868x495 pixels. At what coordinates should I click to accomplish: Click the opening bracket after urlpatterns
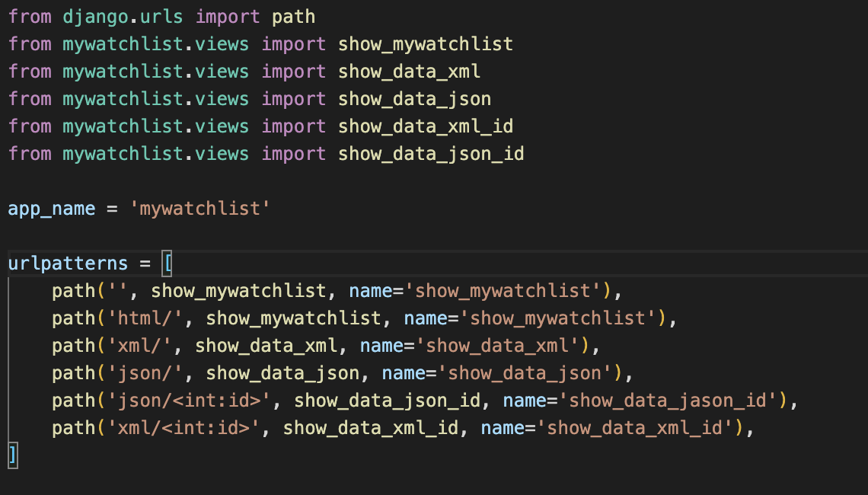click(169, 263)
